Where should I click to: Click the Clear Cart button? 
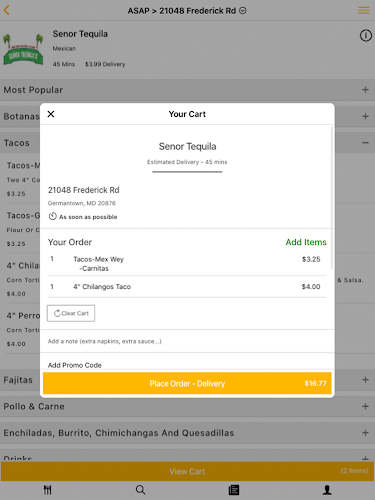point(71,313)
